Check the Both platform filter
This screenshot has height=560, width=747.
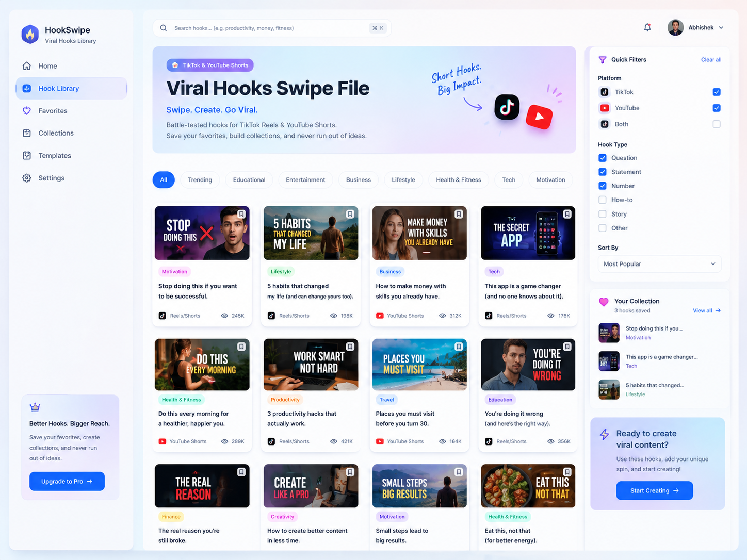(x=717, y=124)
